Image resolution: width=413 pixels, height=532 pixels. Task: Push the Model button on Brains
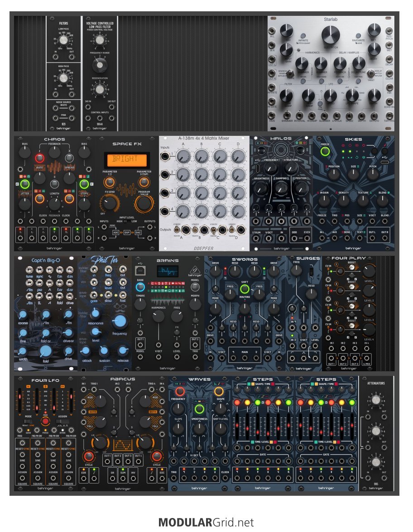pyautogui.click(x=195, y=287)
